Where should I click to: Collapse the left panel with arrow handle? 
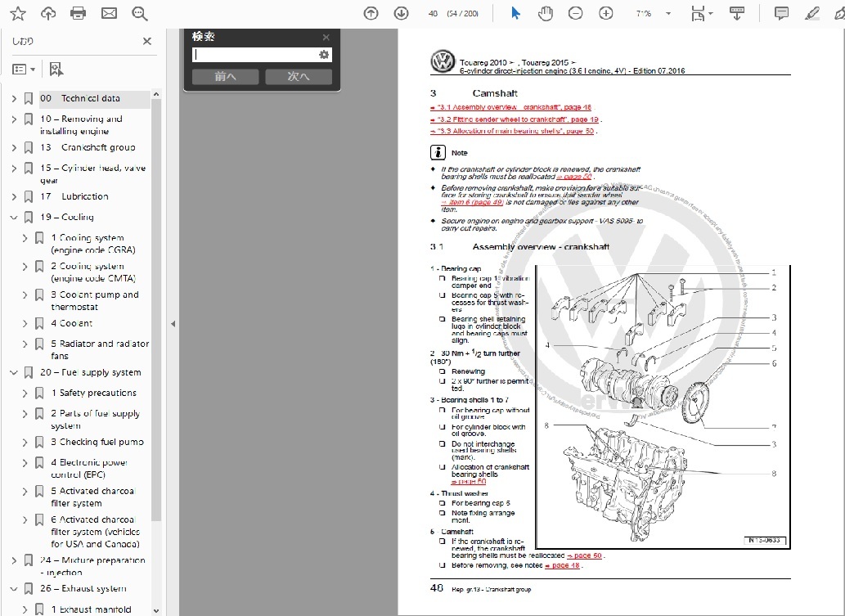[173, 324]
